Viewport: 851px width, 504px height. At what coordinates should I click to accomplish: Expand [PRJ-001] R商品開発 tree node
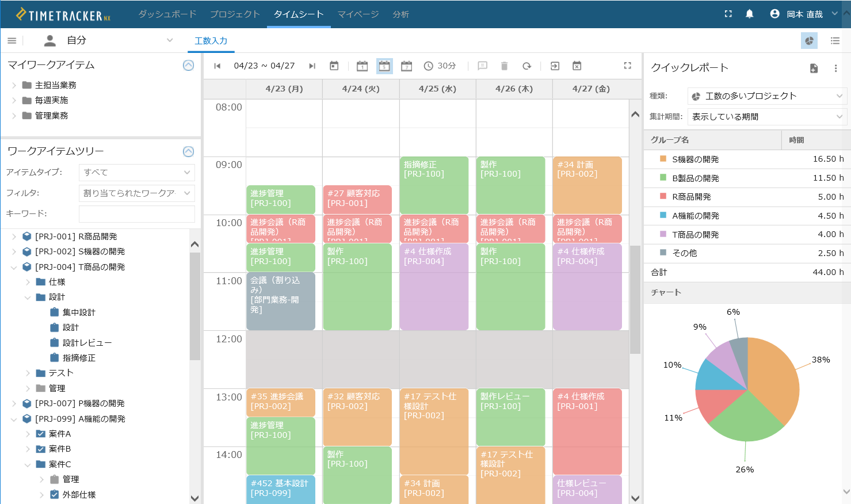14,236
